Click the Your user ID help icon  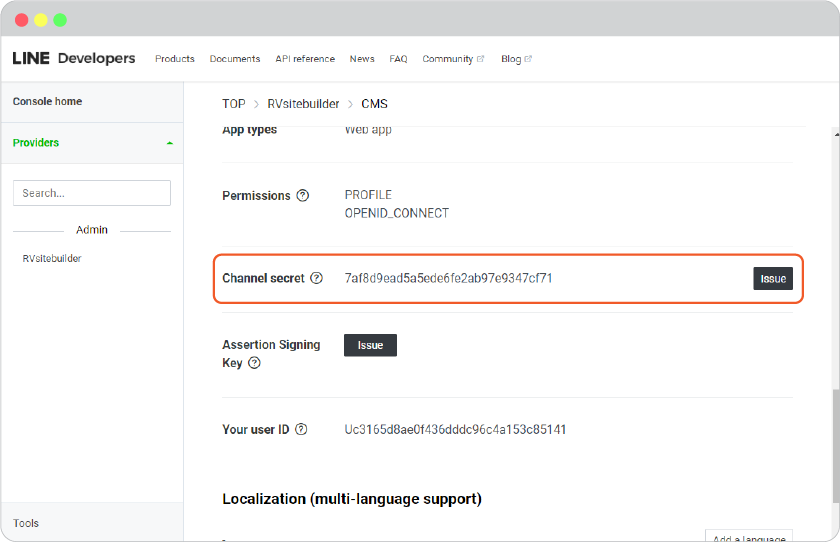click(x=302, y=429)
